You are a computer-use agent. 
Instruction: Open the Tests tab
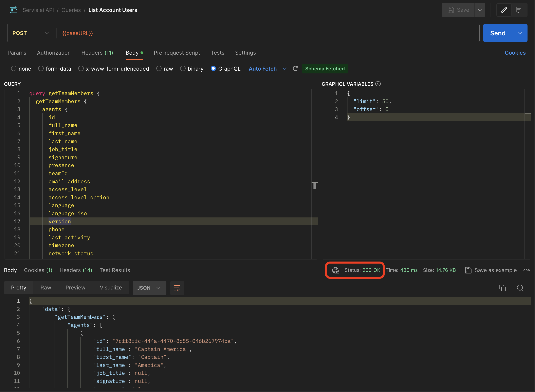218,53
